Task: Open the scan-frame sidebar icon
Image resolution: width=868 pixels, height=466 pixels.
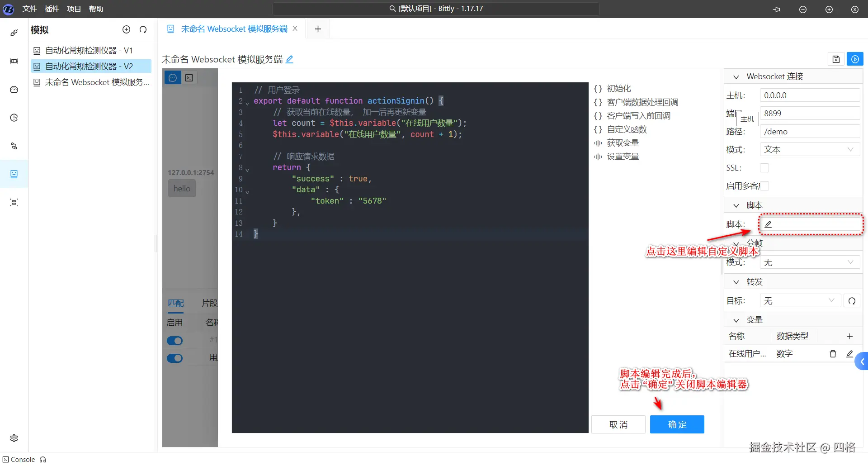Action: pos(14,203)
